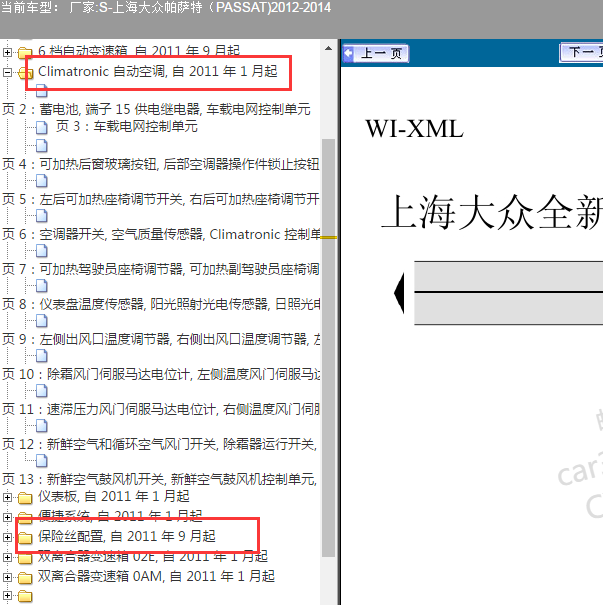Select 便捷系统, 自 2011 年 1 月起
603x605 pixels.
coord(120,515)
